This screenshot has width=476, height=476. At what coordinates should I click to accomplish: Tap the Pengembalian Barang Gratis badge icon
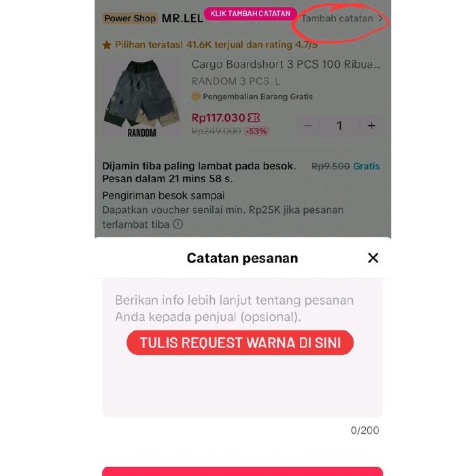[196, 97]
